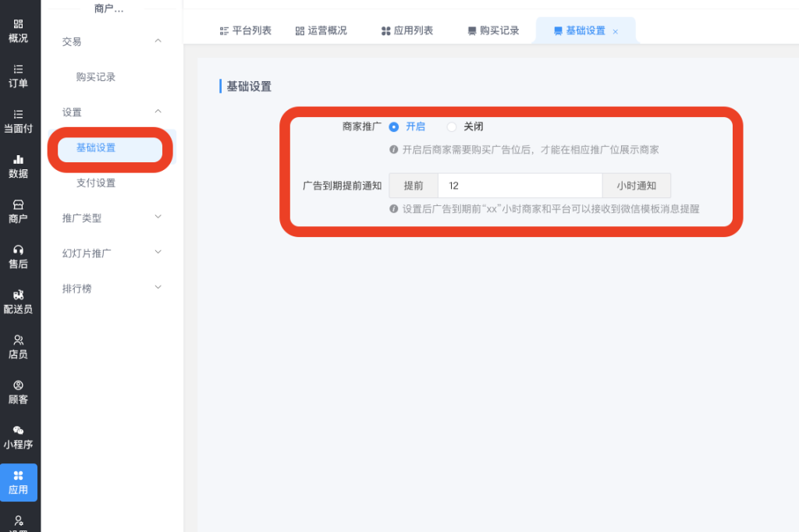Close the 基础设置 tab with its x
Screen dimensions: 799x532
tap(616, 31)
